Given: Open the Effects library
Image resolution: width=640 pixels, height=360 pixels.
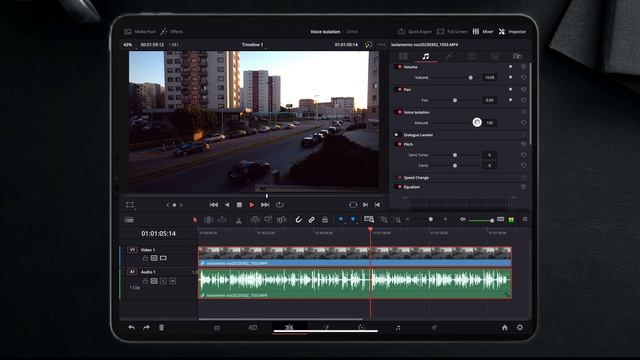Looking at the screenshot, I should [x=172, y=31].
